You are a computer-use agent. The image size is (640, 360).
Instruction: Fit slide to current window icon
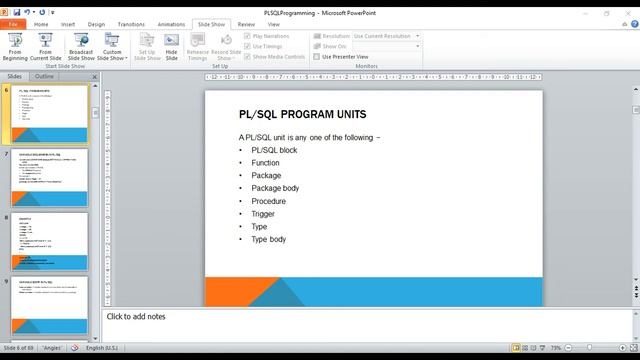click(x=634, y=348)
